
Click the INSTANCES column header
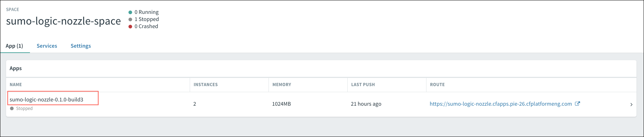tap(205, 85)
